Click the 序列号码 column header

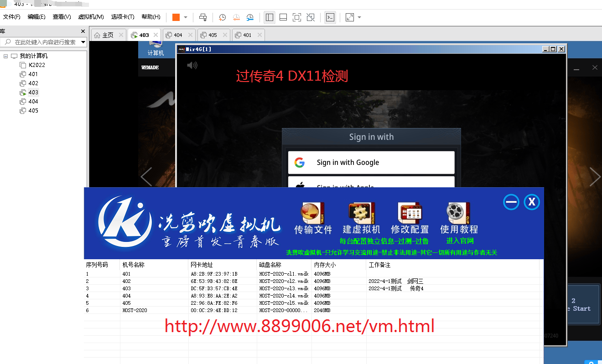pyautogui.click(x=102, y=265)
